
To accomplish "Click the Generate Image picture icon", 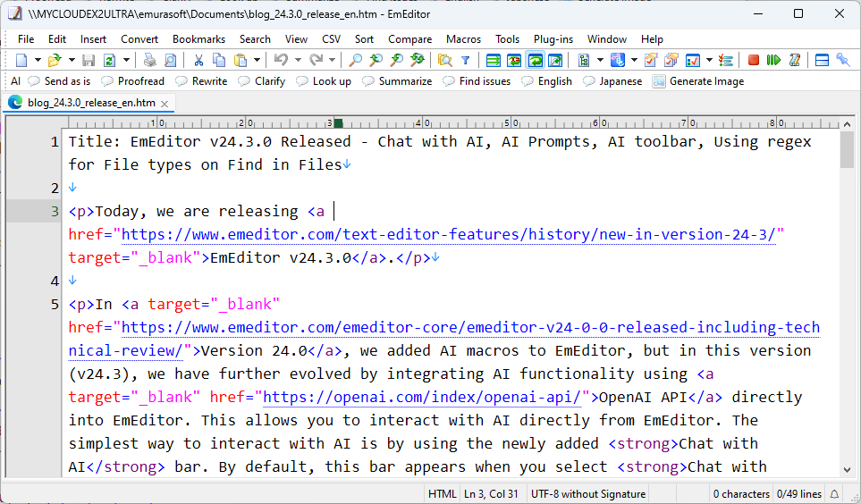I will click(x=659, y=81).
